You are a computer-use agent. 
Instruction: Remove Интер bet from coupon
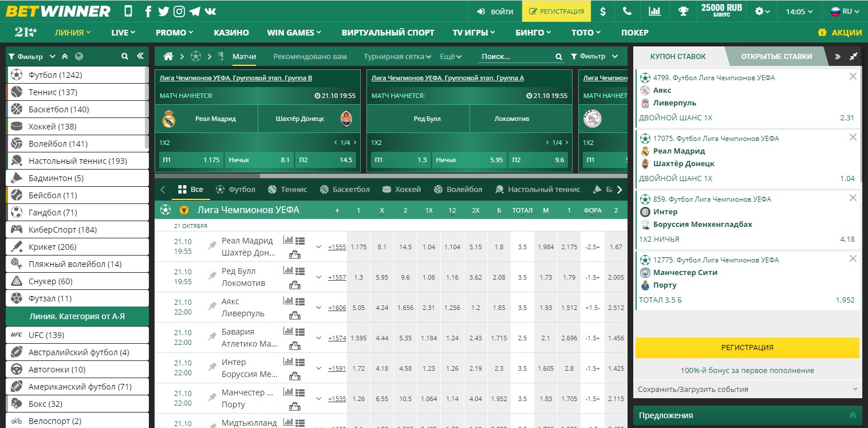click(853, 198)
